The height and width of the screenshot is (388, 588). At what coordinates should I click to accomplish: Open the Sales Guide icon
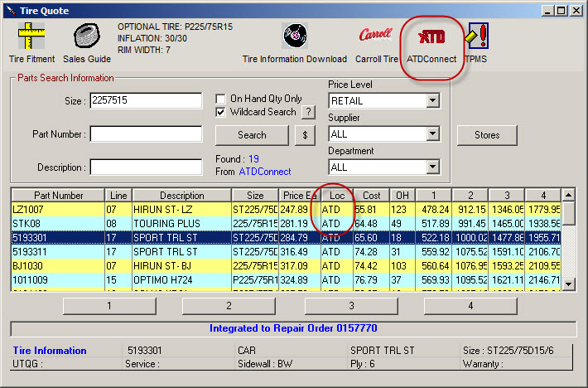[86, 41]
